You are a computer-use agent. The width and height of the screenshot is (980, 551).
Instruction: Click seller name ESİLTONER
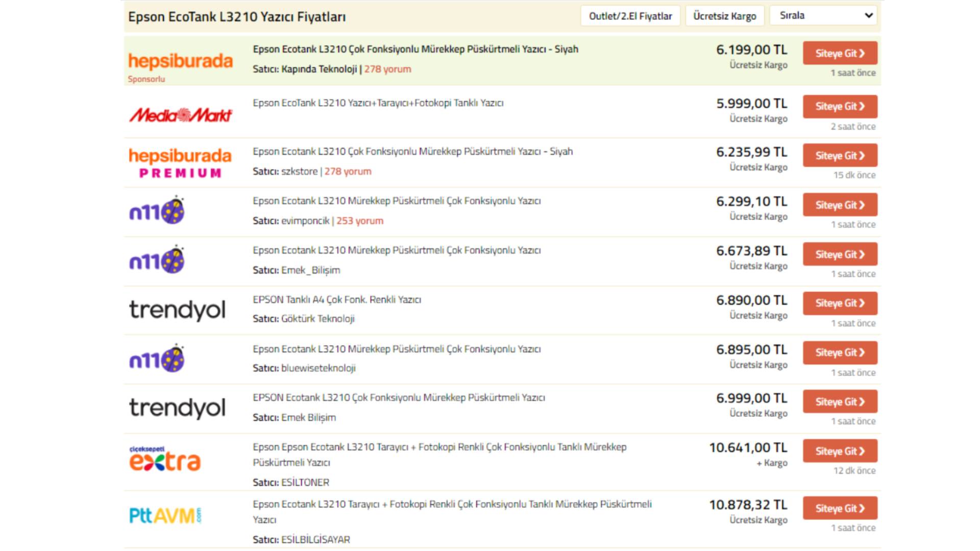305,482
